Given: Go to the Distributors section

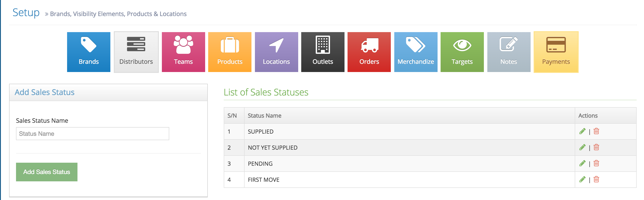Looking at the screenshot, I should point(136,52).
